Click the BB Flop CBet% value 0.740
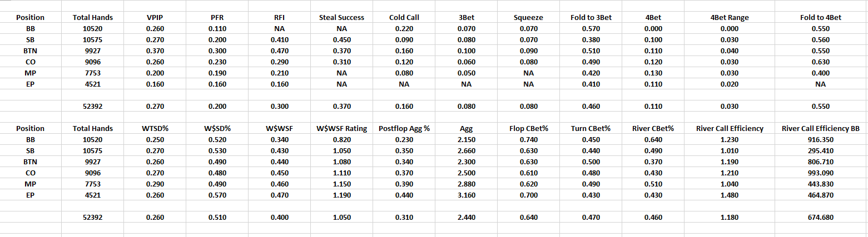868x237 pixels. coord(528,139)
